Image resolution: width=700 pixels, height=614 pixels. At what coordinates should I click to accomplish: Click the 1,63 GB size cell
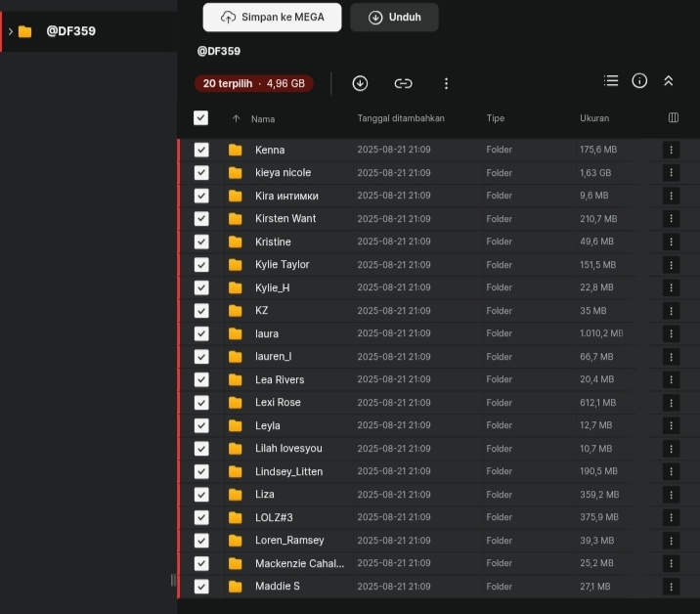pyautogui.click(x=595, y=173)
